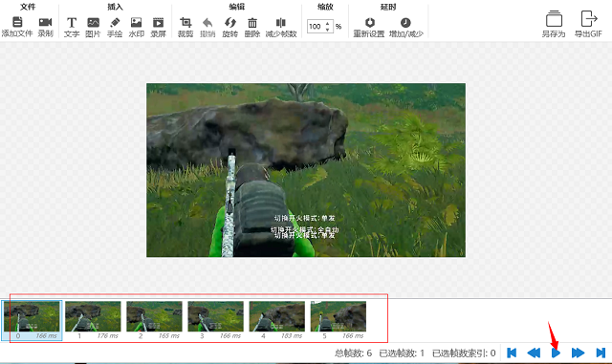Advance to the next frame
This screenshot has width=612, height=364.
578,353
